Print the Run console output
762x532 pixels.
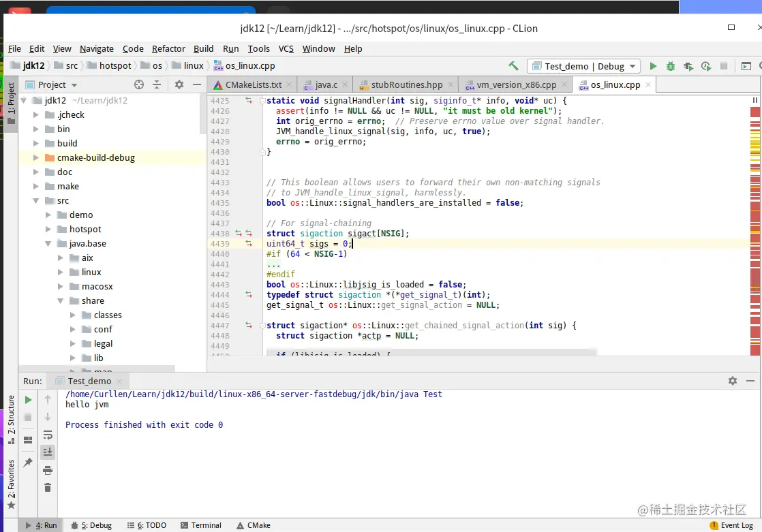point(48,470)
